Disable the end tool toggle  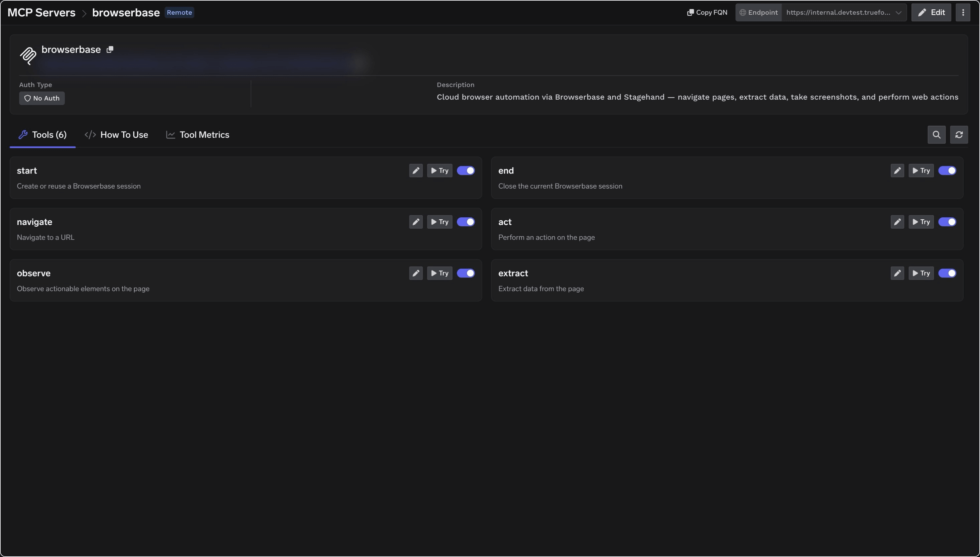pos(947,171)
